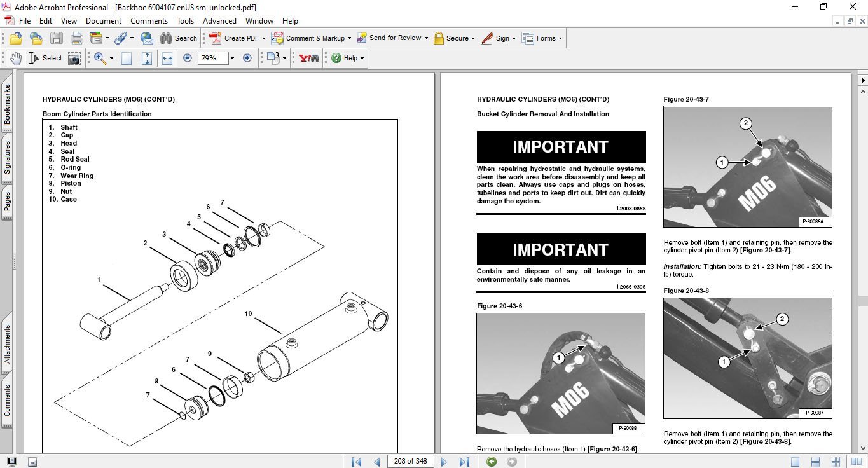The width and height of the screenshot is (868, 468).
Task: Open Search with the binoculars icon
Action: click(179, 38)
